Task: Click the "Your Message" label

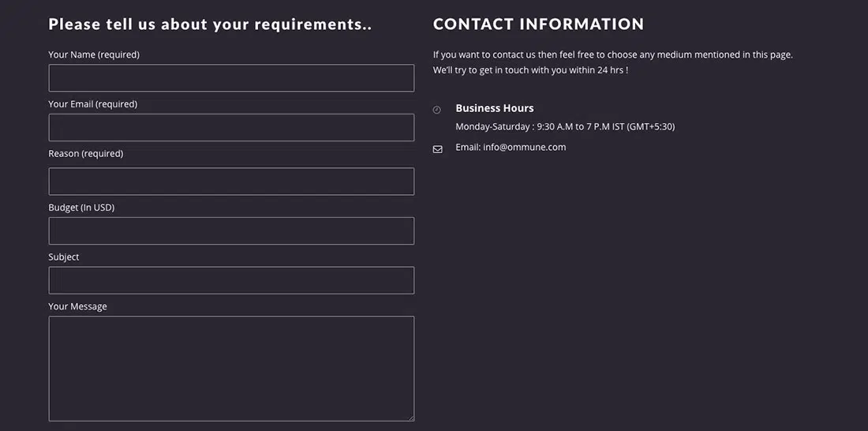Action: pos(77,306)
